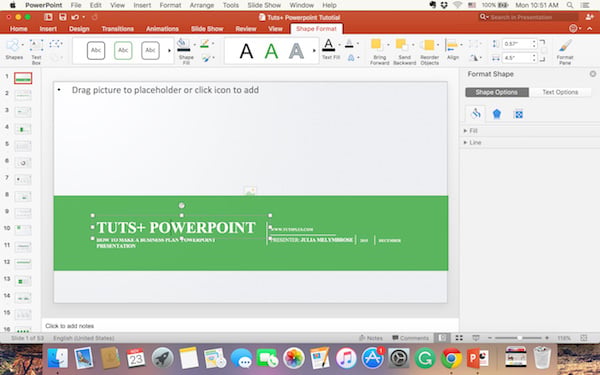Open the Format Pane brush icon

[565, 46]
